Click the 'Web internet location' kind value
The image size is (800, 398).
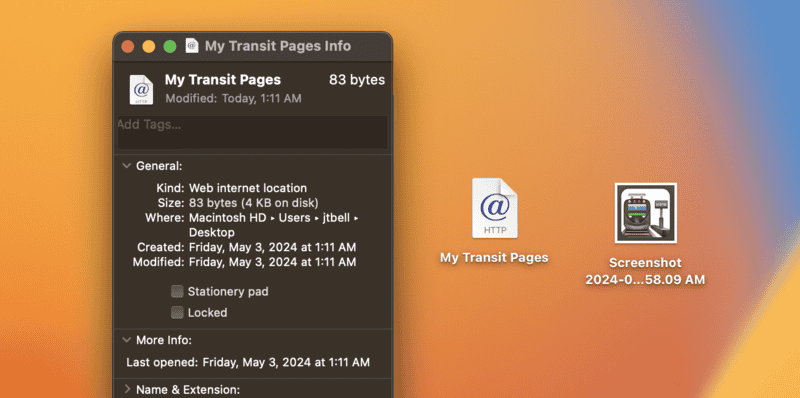point(248,188)
